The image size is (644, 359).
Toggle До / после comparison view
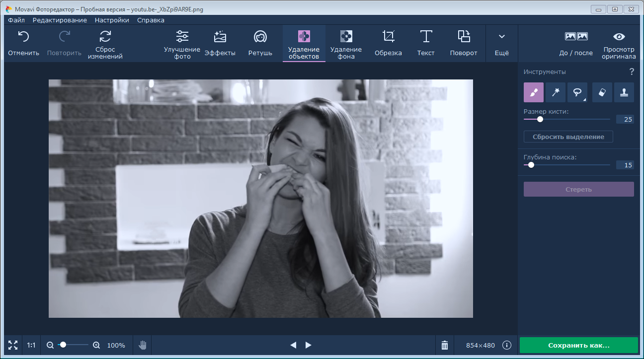[x=576, y=43]
